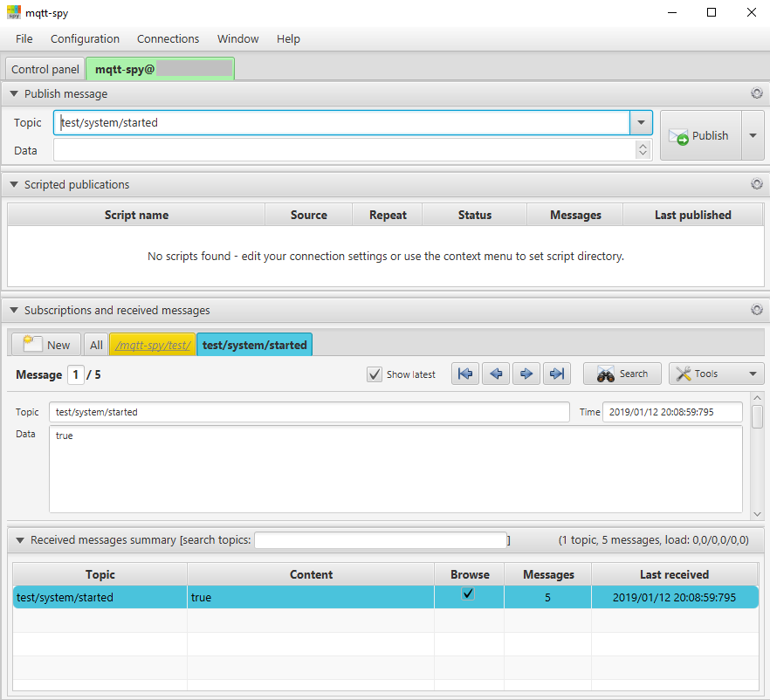
Task: Sort by Last published column header
Action: pyautogui.click(x=693, y=215)
